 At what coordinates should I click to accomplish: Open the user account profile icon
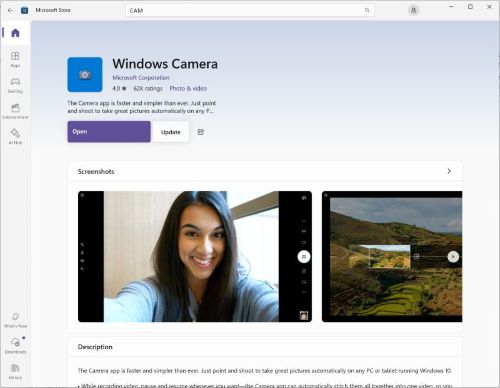pos(413,10)
